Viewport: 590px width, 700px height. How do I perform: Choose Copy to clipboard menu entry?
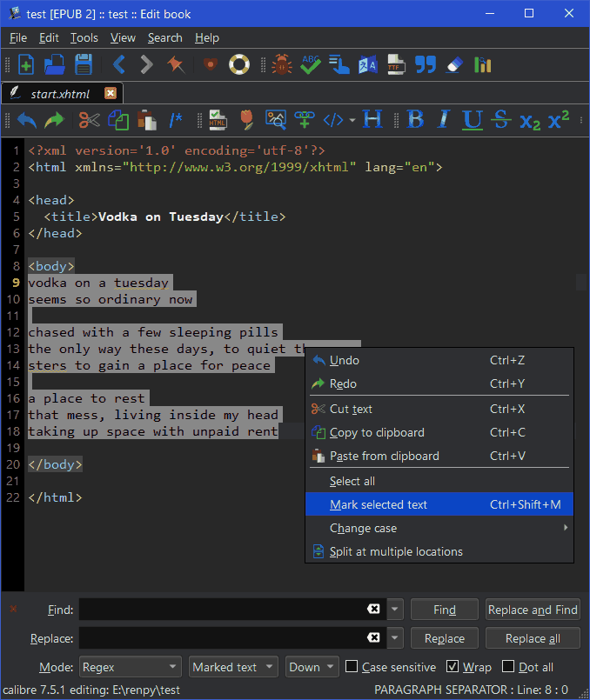pos(439,432)
